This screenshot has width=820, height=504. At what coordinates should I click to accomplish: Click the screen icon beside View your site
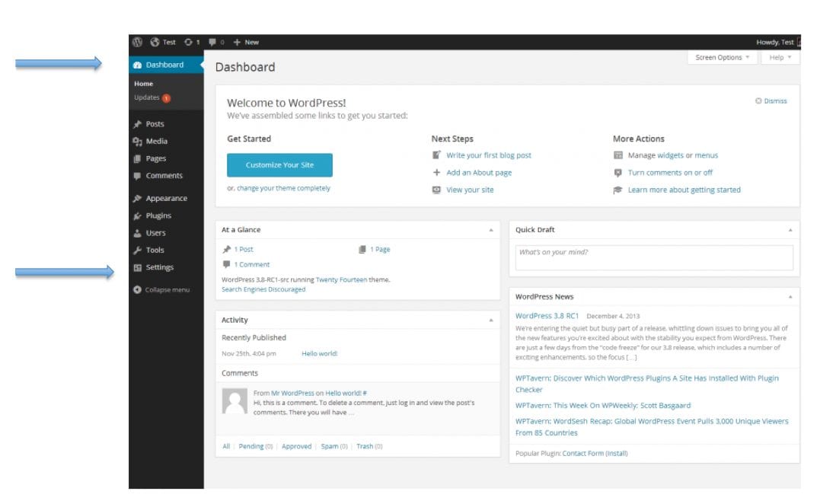pos(437,190)
